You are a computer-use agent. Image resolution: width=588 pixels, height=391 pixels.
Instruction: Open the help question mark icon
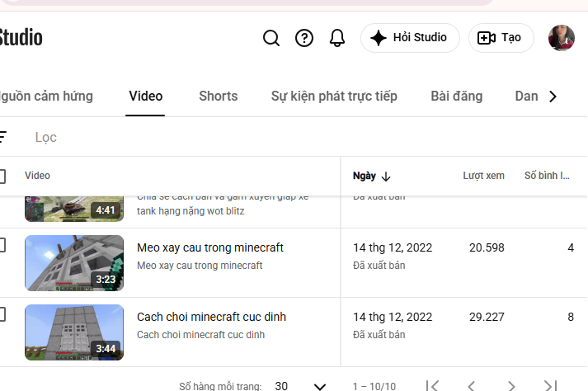(x=304, y=38)
